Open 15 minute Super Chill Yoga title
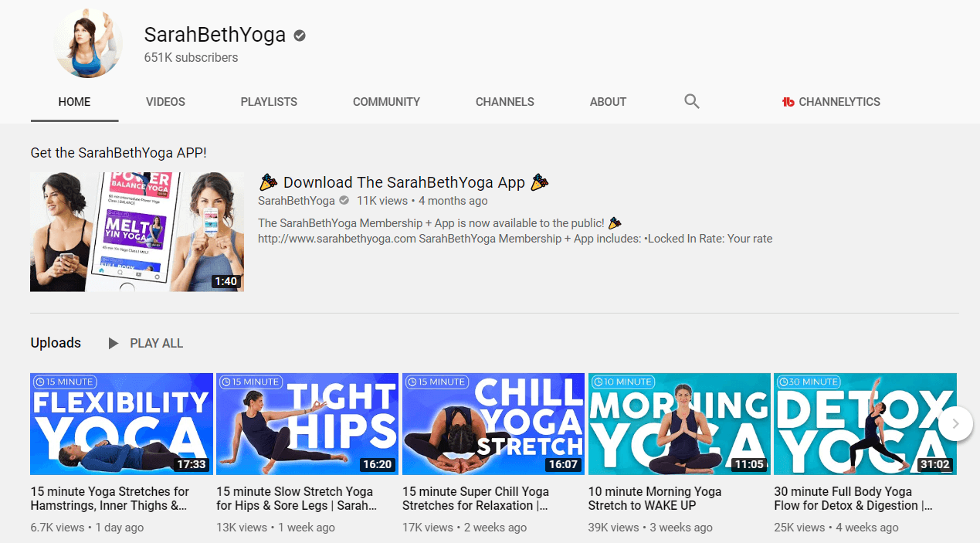 click(476, 498)
